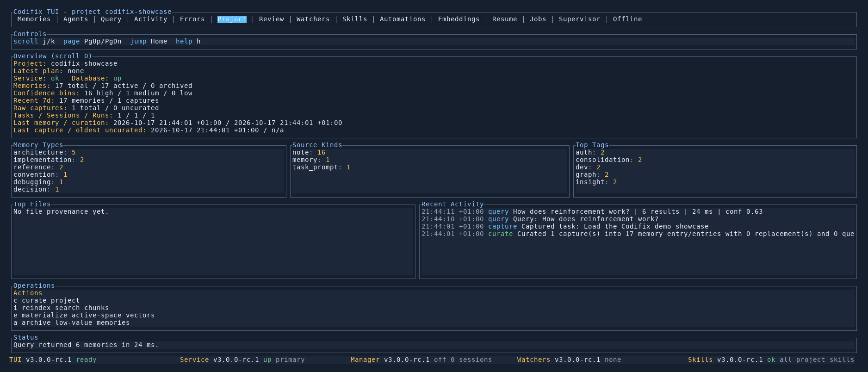Open the Watchers tab
868x372 pixels.
tap(313, 19)
